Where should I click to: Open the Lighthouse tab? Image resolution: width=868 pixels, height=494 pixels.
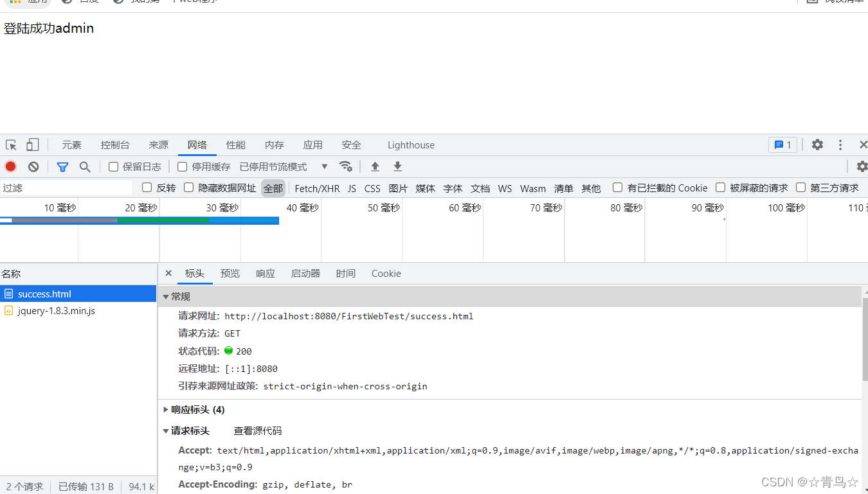(x=411, y=145)
